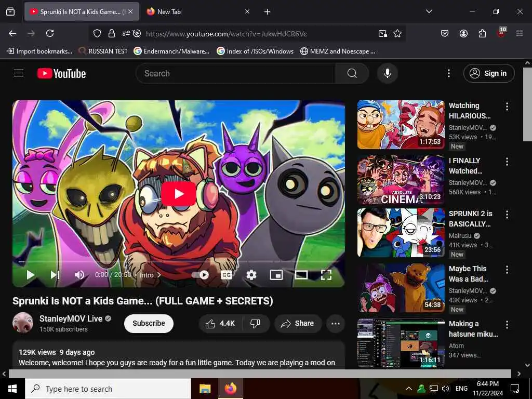This screenshot has width=532, height=399.
Task: Open the Windows Start menu
Action: pyautogui.click(x=12, y=389)
